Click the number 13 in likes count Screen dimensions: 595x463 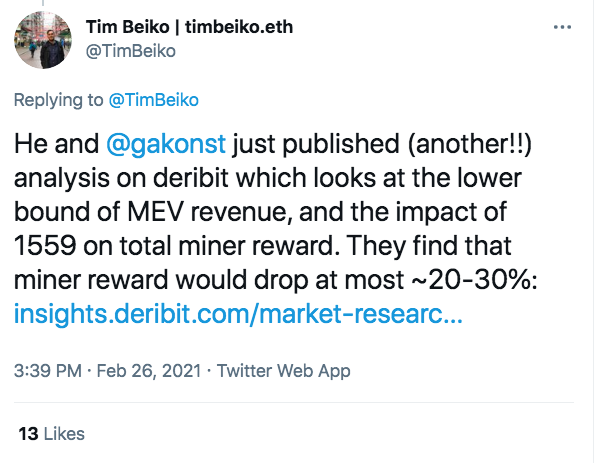click(28, 434)
